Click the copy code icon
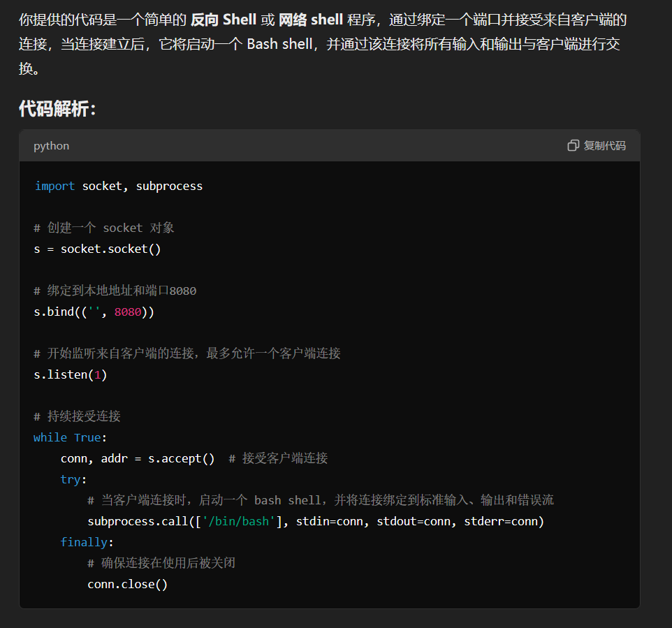Viewport: 672px width, 628px height. click(573, 146)
